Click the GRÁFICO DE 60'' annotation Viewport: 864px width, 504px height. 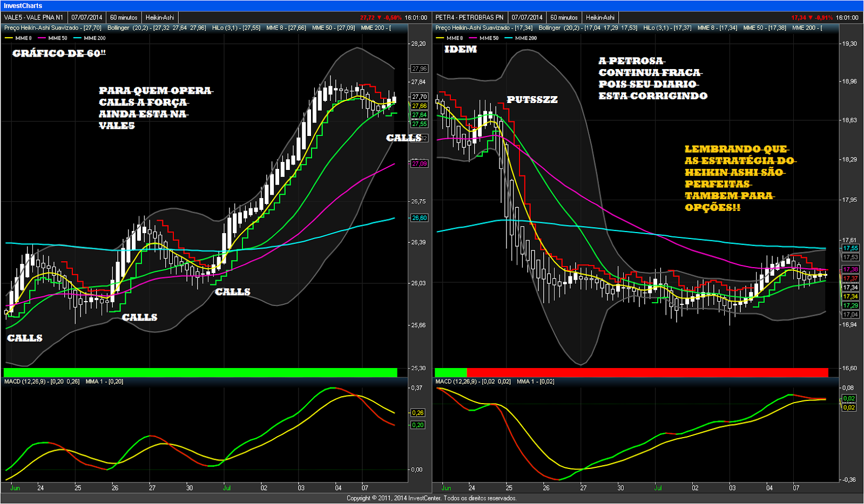tap(59, 53)
